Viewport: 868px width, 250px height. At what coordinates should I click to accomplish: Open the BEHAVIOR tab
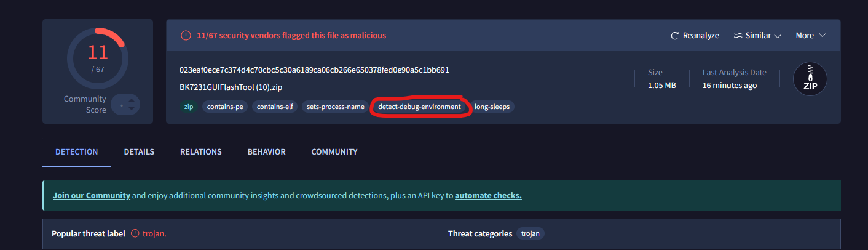tap(266, 151)
